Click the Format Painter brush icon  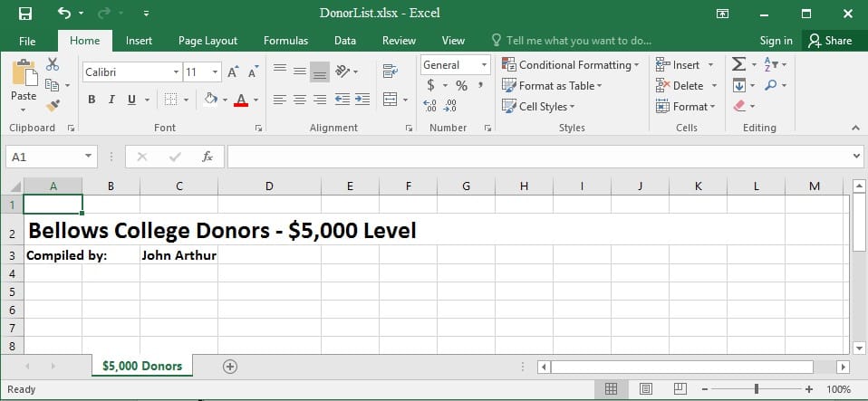pos(52,106)
